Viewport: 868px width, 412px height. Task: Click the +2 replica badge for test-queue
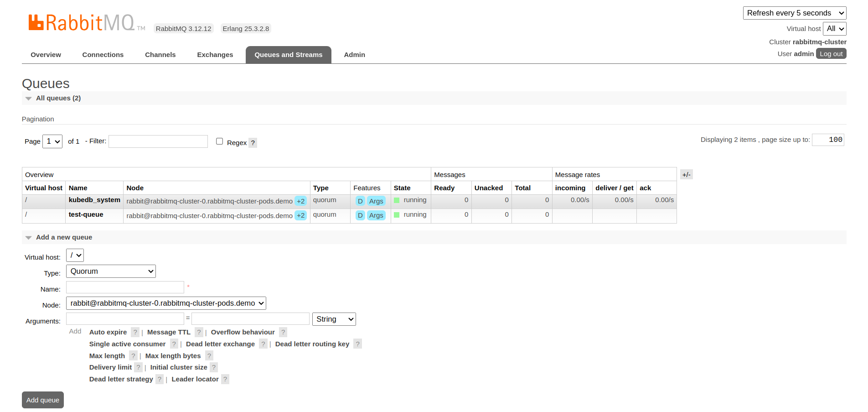[300, 215]
